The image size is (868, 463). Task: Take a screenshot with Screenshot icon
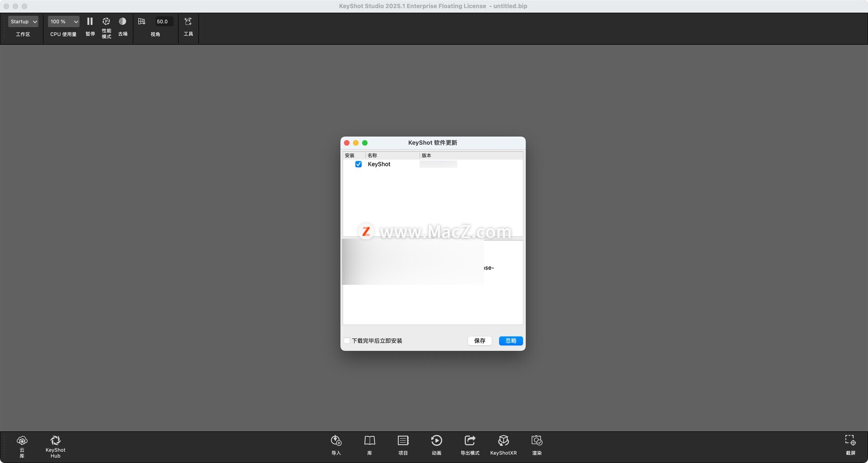click(x=850, y=440)
